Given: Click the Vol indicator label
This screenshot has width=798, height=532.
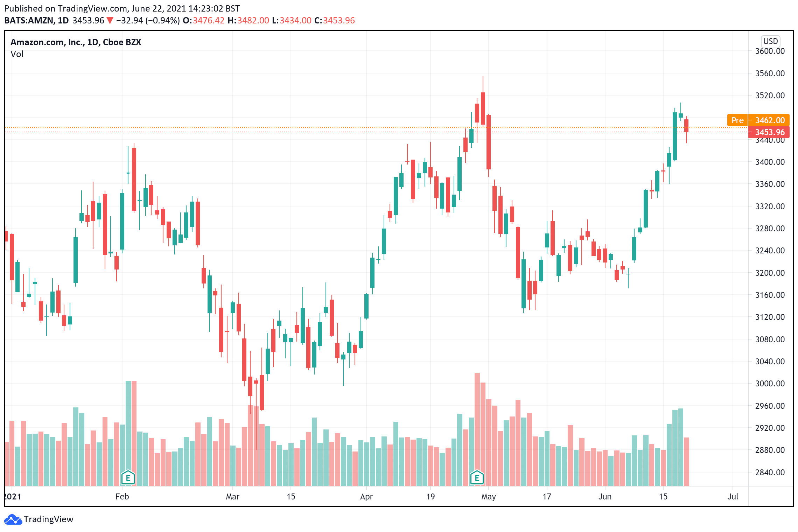Looking at the screenshot, I should pyautogui.click(x=17, y=54).
